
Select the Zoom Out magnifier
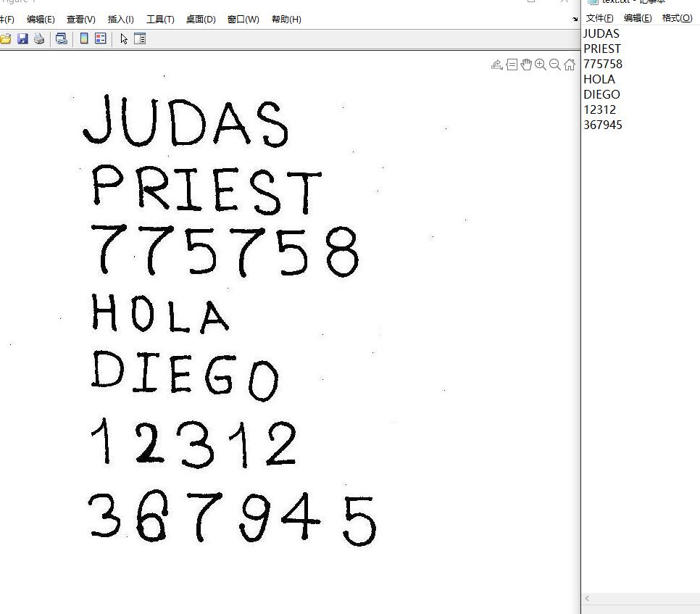(x=555, y=65)
